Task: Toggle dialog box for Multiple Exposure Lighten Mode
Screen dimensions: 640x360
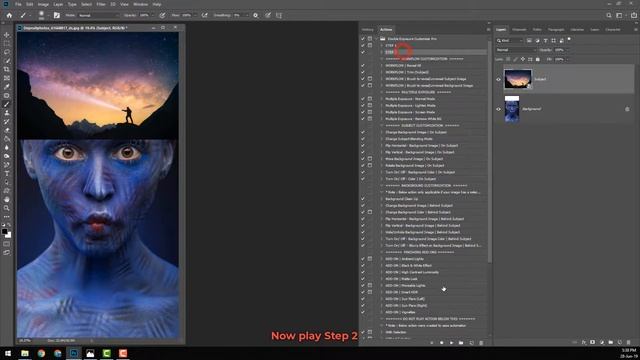Action: pyautogui.click(x=370, y=105)
